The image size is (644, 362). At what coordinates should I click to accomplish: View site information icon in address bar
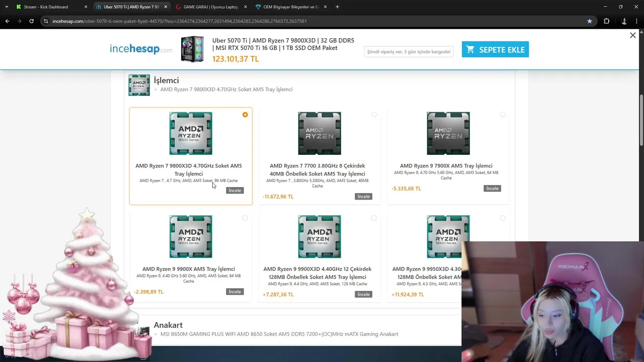(x=46, y=21)
